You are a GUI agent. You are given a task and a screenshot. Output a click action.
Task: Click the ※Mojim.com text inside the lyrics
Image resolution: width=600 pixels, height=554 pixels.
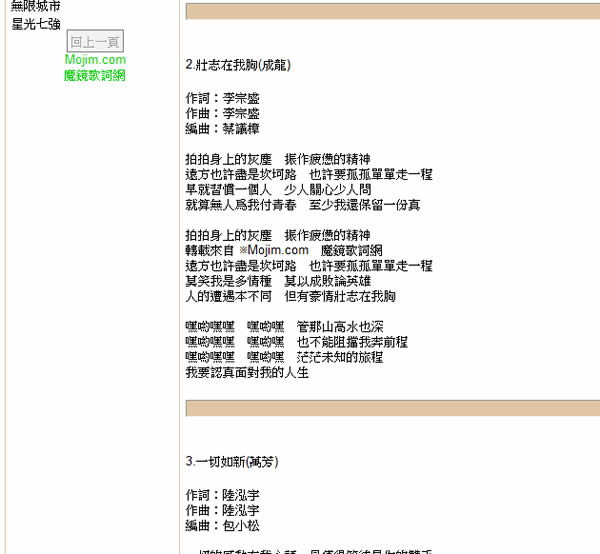point(274,250)
